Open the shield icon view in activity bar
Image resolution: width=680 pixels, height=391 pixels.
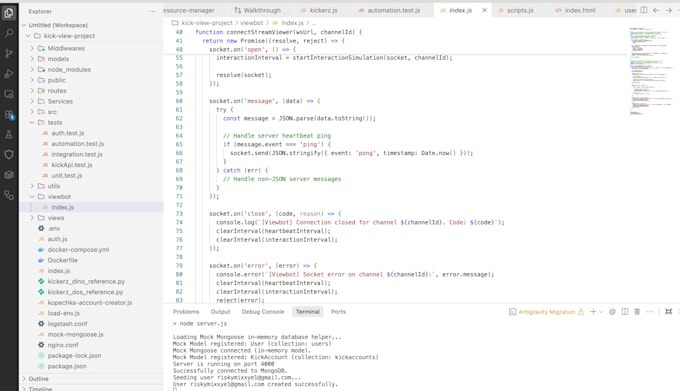point(9,155)
